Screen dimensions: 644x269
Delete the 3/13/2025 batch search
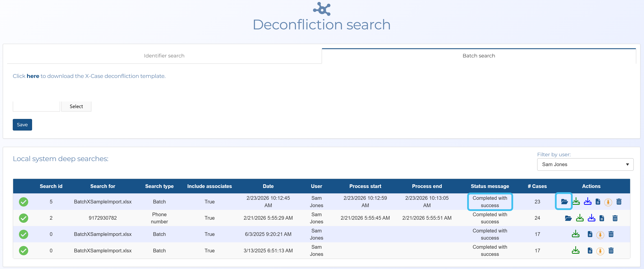[x=611, y=250]
